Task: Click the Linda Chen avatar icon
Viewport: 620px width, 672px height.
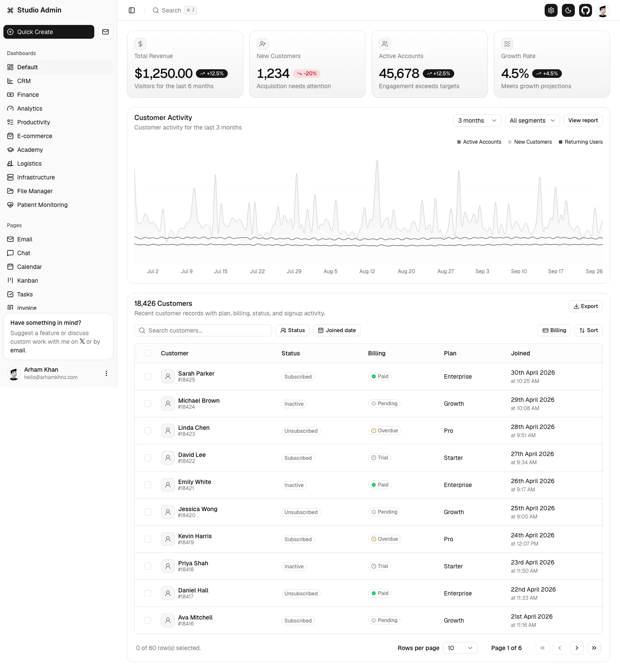Action: [168, 431]
